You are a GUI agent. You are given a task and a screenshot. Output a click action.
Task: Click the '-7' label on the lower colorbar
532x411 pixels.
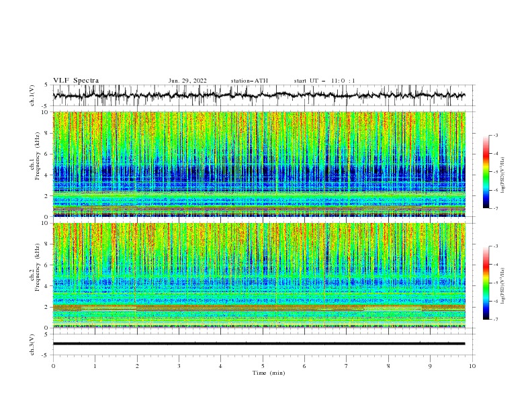tap(495, 320)
